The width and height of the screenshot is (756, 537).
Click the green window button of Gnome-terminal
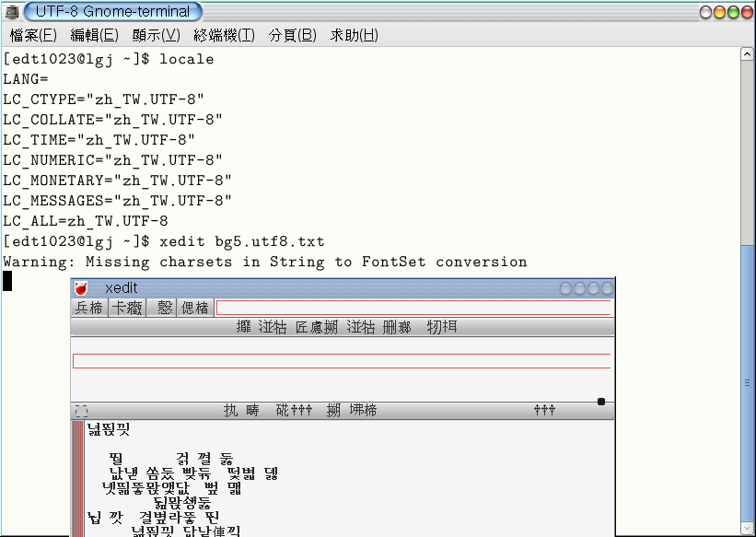[733, 12]
